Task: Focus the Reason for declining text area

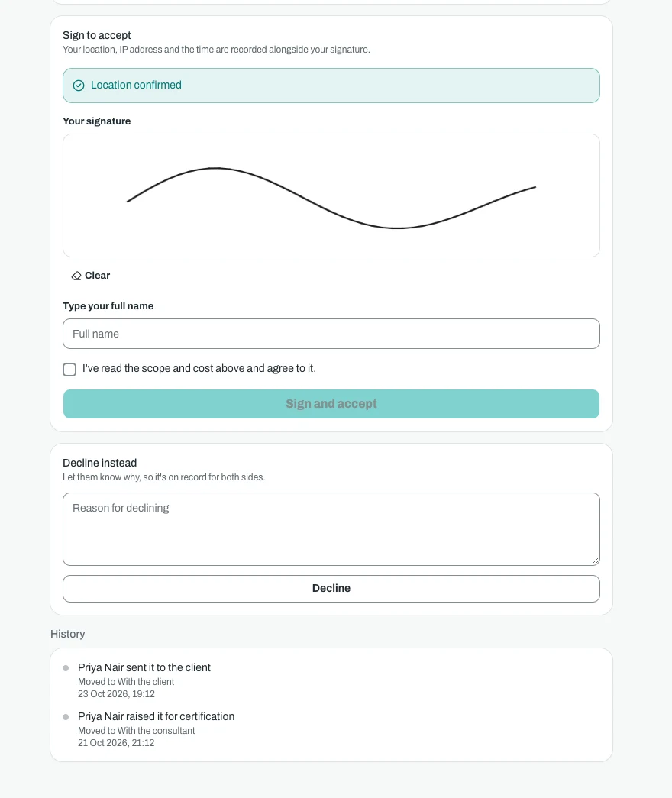Action: [331, 529]
